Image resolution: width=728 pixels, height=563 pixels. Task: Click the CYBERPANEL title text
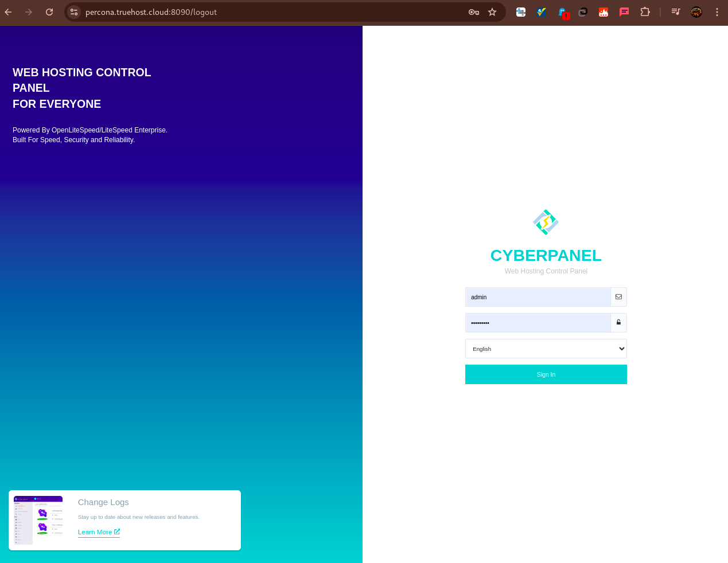pyautogui.click(x=546, y=256)
